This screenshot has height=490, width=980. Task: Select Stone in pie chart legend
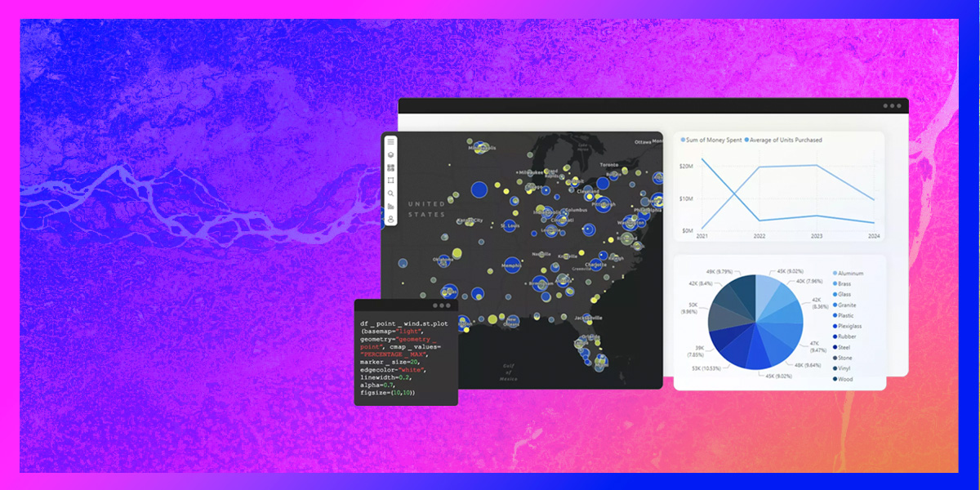coord(844,358)
